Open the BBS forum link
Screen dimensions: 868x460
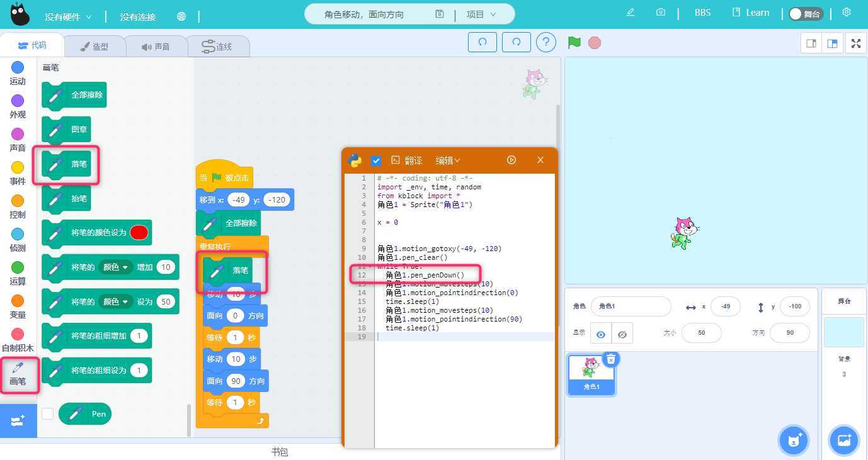click(702, 13)
